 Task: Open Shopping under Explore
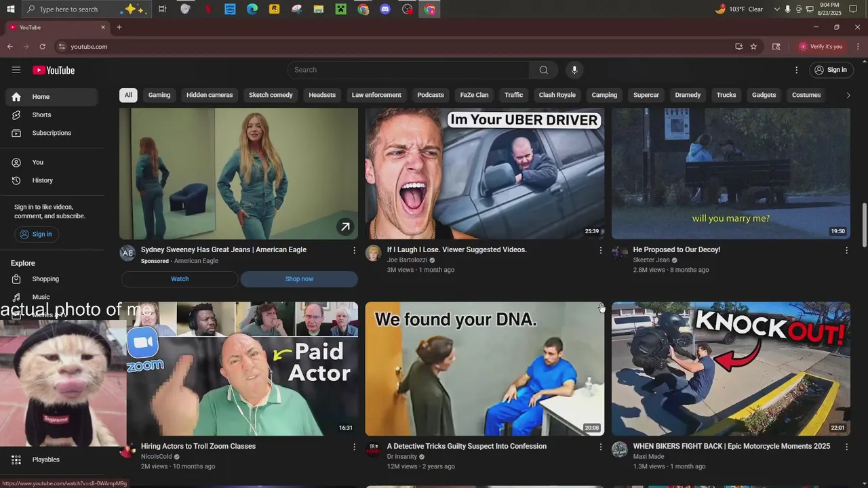pos(52,279)
